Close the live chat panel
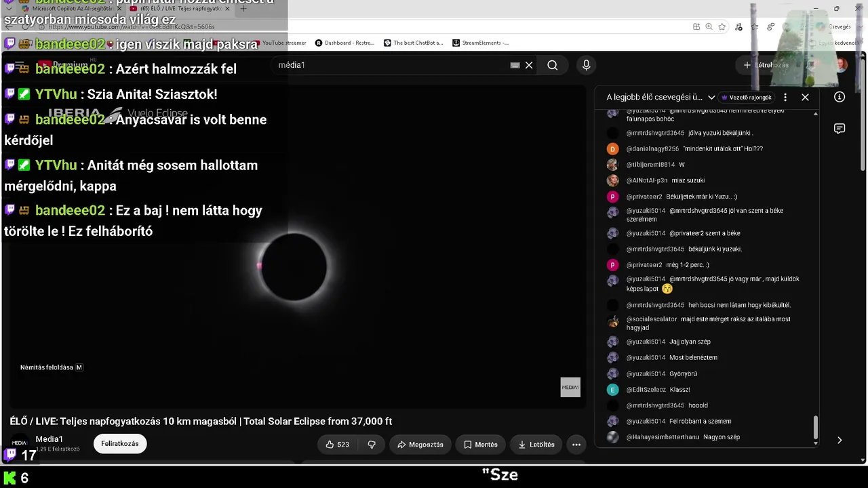This screenshot has height=488, width=868. (x=805, y=97)
